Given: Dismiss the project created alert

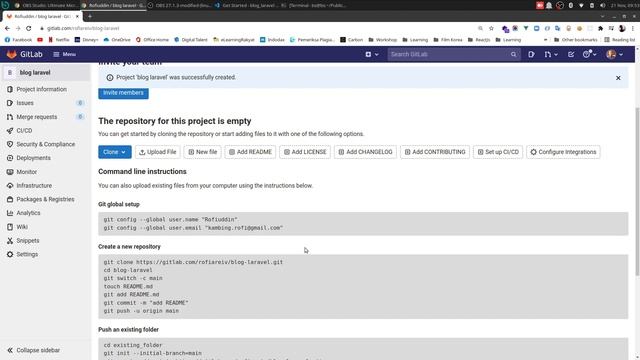Looking at the screenshot, I should click(x=618, y=78).
